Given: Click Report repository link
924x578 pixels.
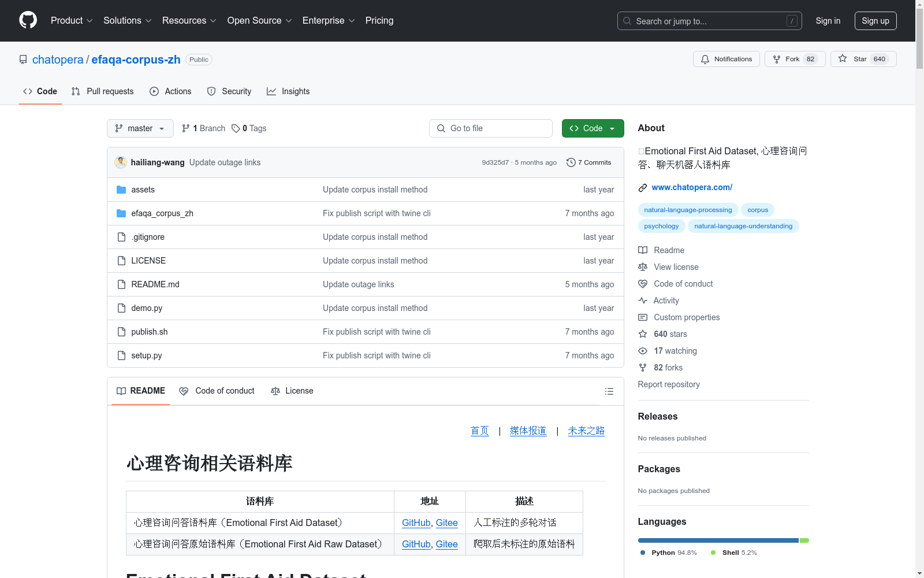Looking at the screenshot, I should point(669,384).
